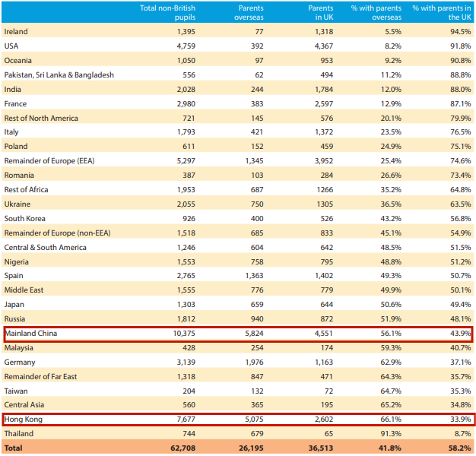Click Japan's 49.4% parents in UK value

461,305
